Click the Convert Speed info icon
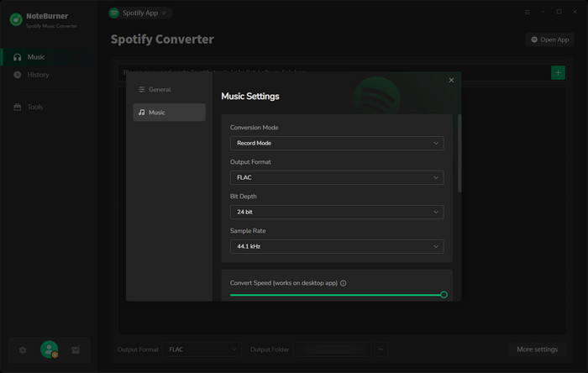Screen dimensions: 588x373 [344, 283]
